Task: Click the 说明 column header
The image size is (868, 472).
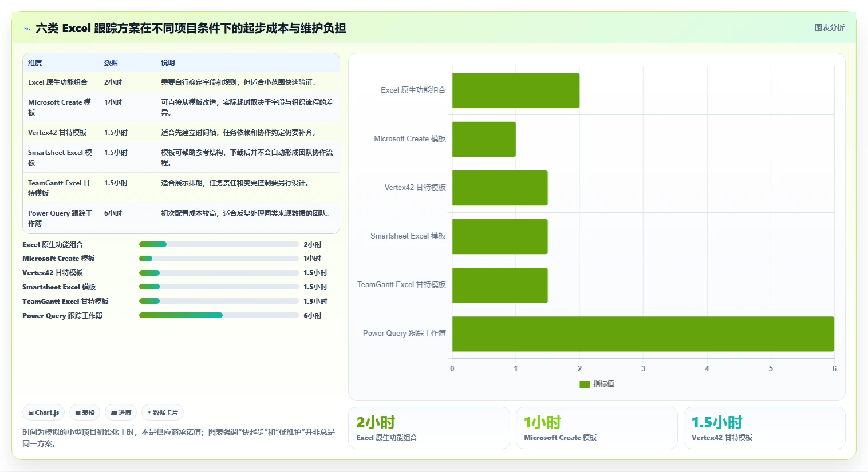Action: point(168,63)
